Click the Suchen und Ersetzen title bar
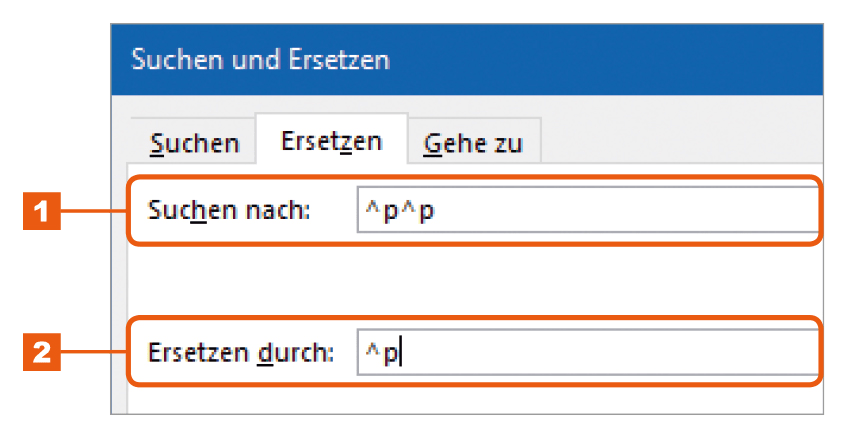This screenshot has height=439, width=850. pyautogui.click(x=467, y=60)
